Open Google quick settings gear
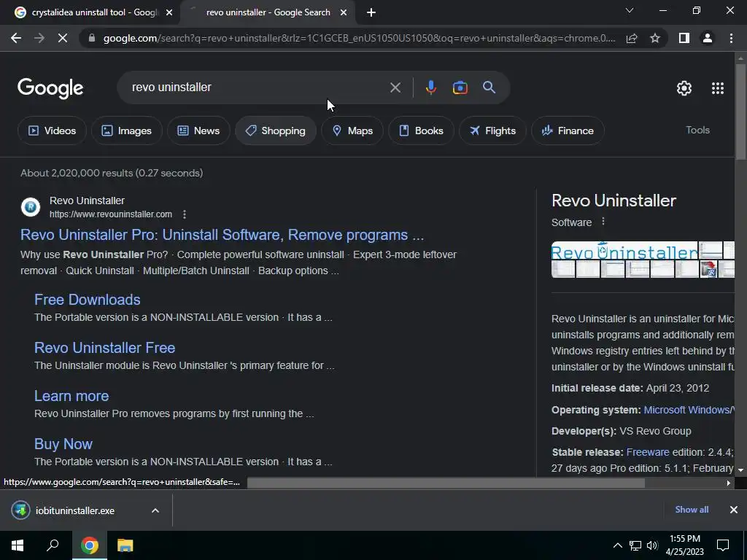The image size is (747, 560). (x=684, y=88)
